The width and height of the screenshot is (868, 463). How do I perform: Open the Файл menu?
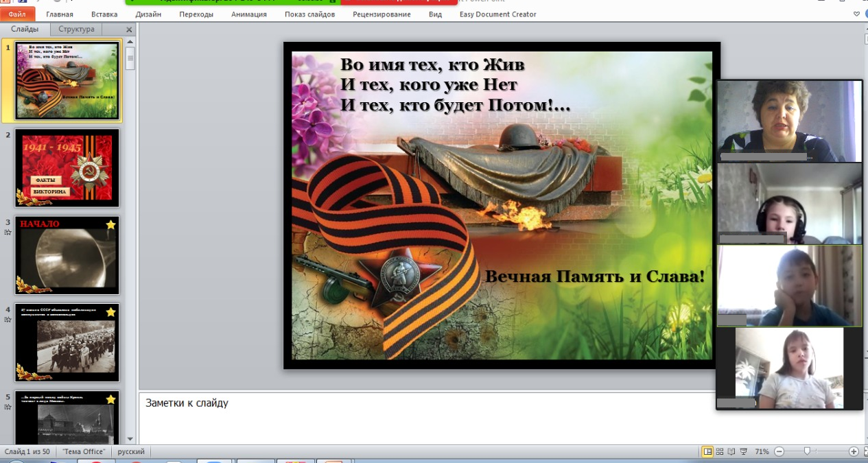point(17,14)
